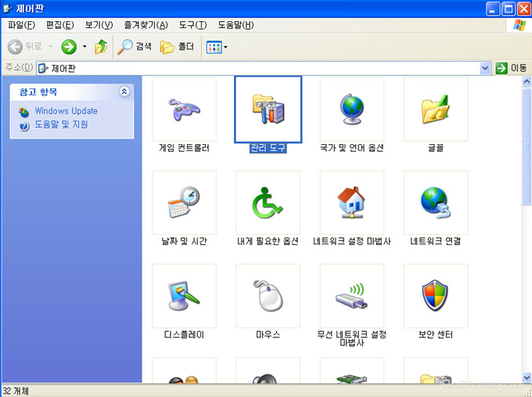This screenshot has height=397, width=532.
Task: Toggle the 폴더 folders pane button
Action: coord(177,46)
